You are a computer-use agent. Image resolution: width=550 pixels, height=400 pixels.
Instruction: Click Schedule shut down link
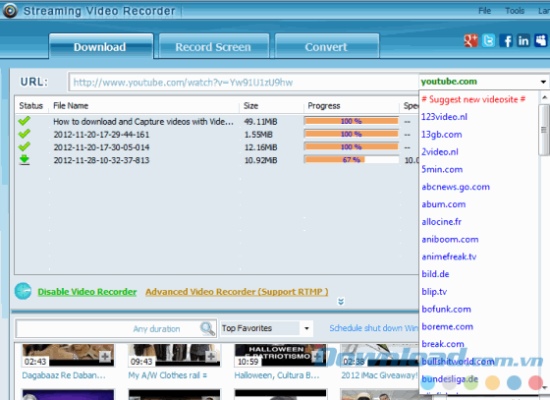pos(374,328)
